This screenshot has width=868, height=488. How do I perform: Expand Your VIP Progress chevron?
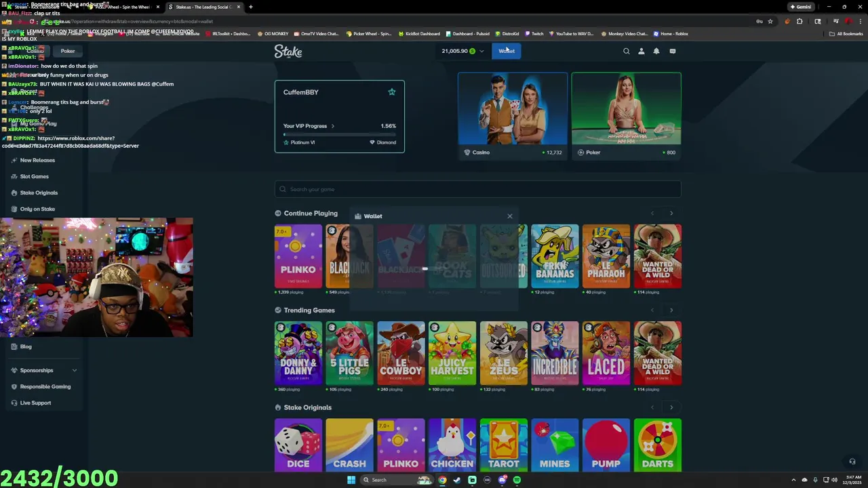[332, 126]
